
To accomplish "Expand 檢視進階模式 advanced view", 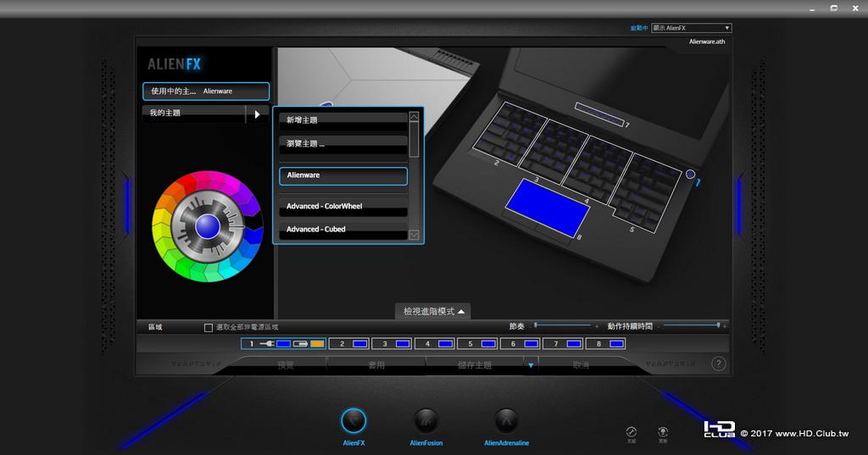I will click(x=433, y=312).
